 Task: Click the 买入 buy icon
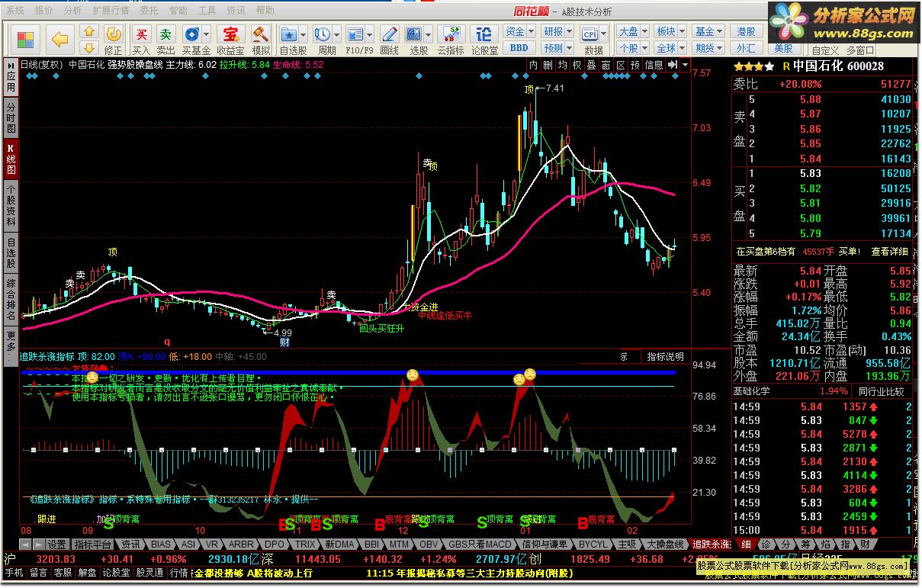[x=141, y=40]
